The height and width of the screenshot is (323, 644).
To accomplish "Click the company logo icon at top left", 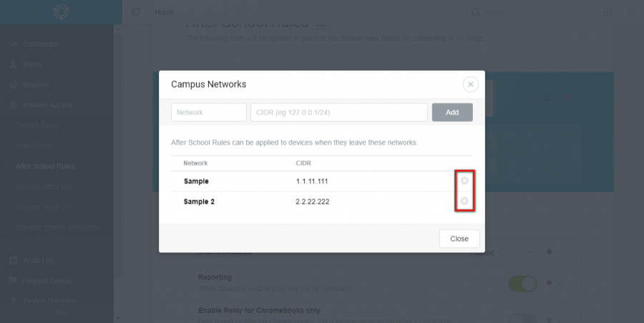I will click(x=61, y=12).
